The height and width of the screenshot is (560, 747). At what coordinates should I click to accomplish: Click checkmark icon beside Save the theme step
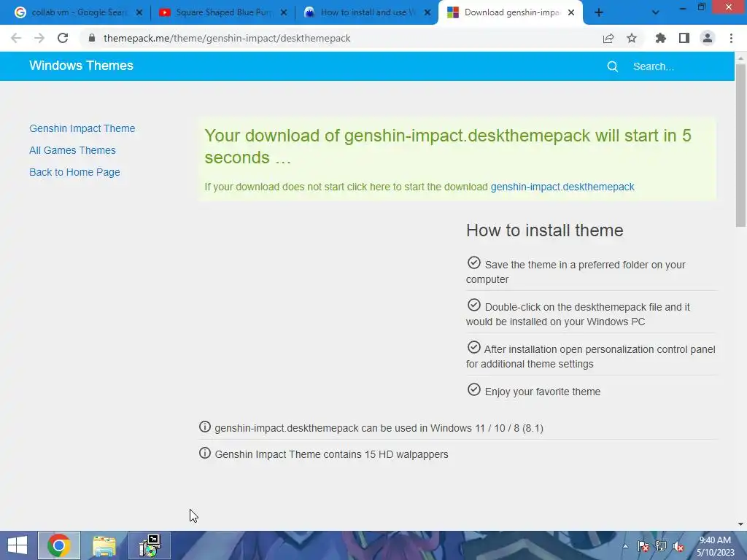coord(474,262)
